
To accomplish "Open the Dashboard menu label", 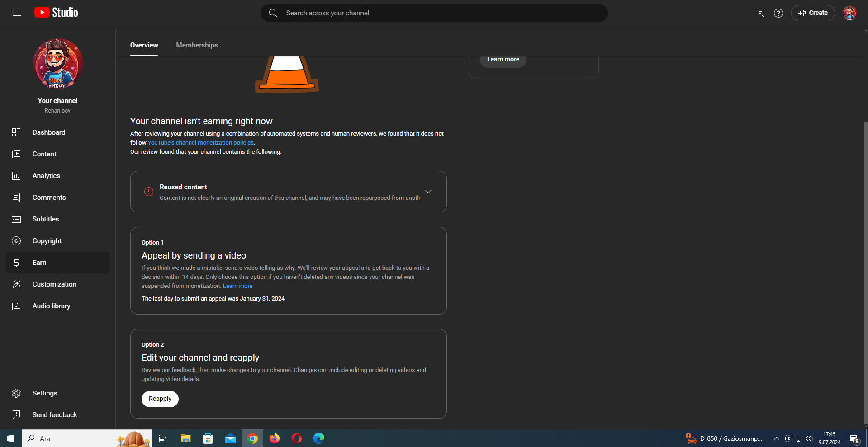I will [49, 132].
